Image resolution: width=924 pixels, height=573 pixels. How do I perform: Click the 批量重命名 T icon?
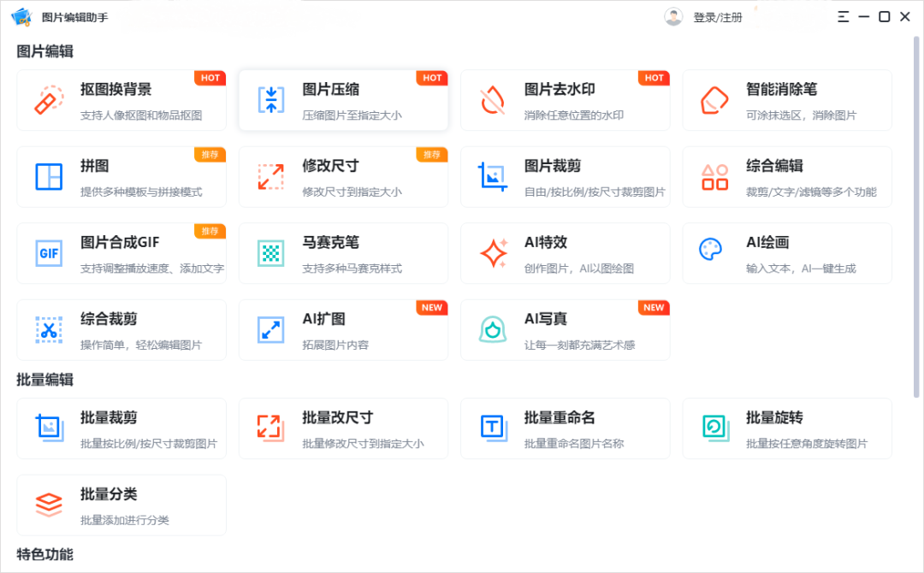[x=494, y=428]
